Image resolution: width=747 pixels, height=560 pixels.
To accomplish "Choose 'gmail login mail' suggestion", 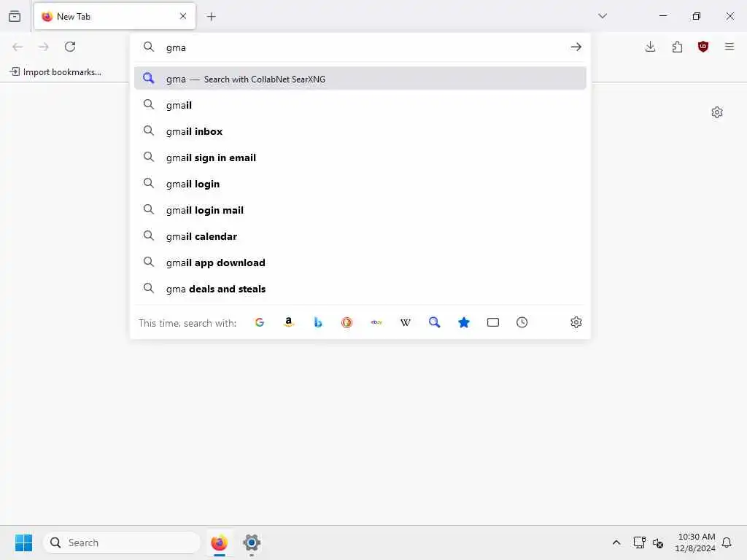I will pyautogui.click(x=360, y=210).
